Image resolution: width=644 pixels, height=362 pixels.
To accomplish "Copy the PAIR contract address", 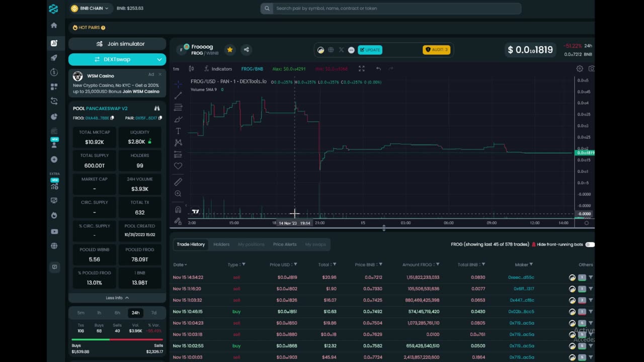I will [160, 118].
